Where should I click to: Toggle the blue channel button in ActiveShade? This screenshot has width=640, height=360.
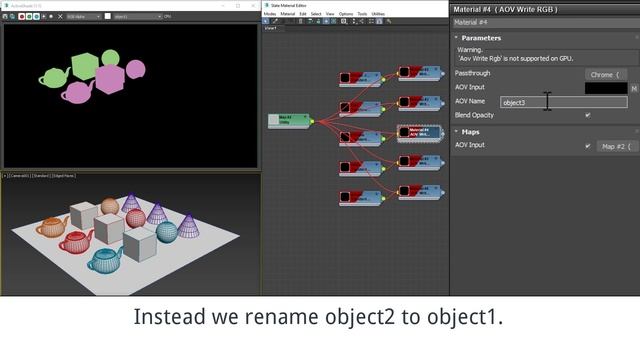36,16
